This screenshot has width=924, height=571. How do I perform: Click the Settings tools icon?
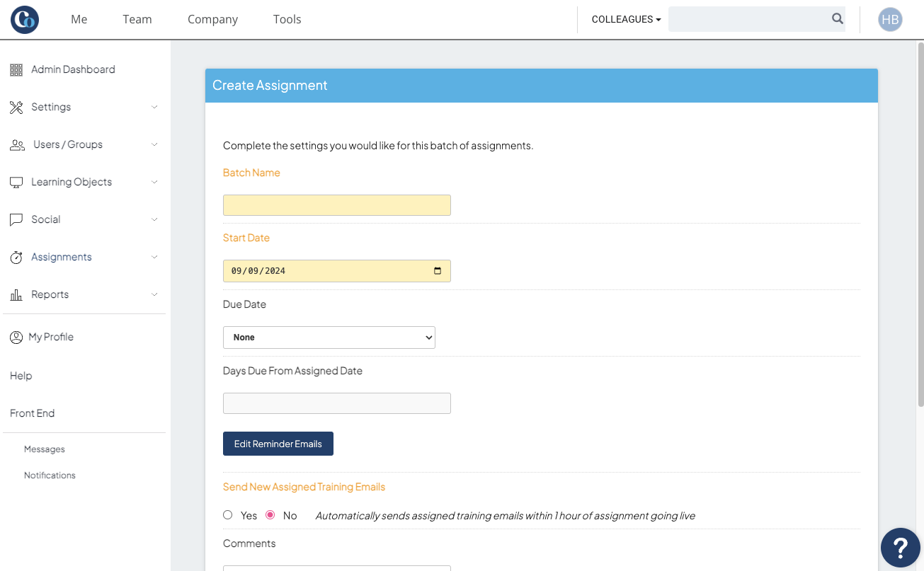16,108
